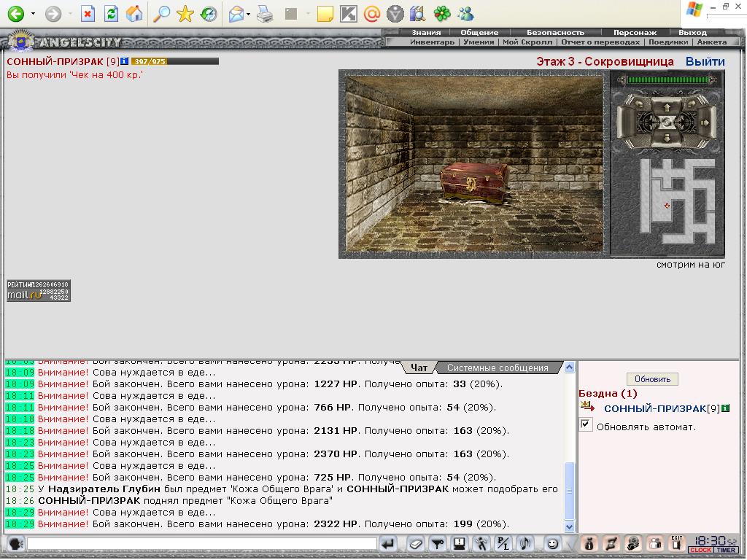The height and width of the screenshot is (560, 747).
Task: Expand the mail icon dropdown arrow
Action: (x=249, y=14)
